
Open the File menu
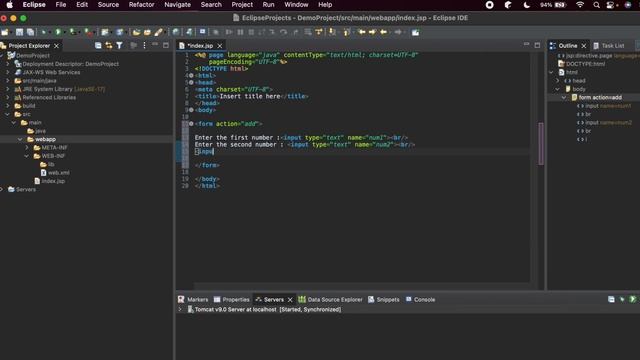point(61,5)
